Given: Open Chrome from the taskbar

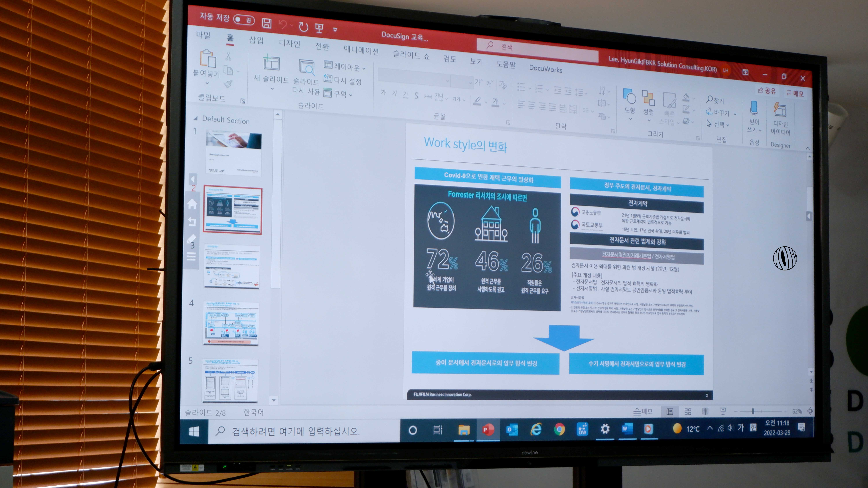Looking at the screenshot, I should point(559,429).
